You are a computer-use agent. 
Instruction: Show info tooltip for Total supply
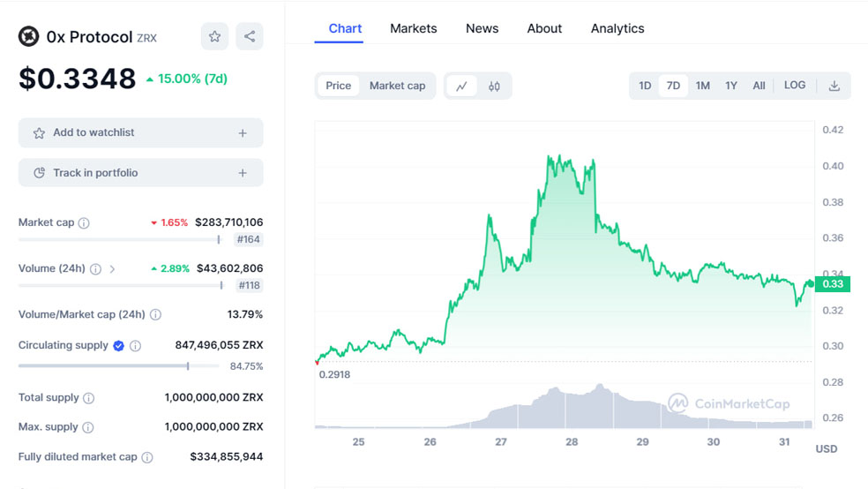pos(88,397)
